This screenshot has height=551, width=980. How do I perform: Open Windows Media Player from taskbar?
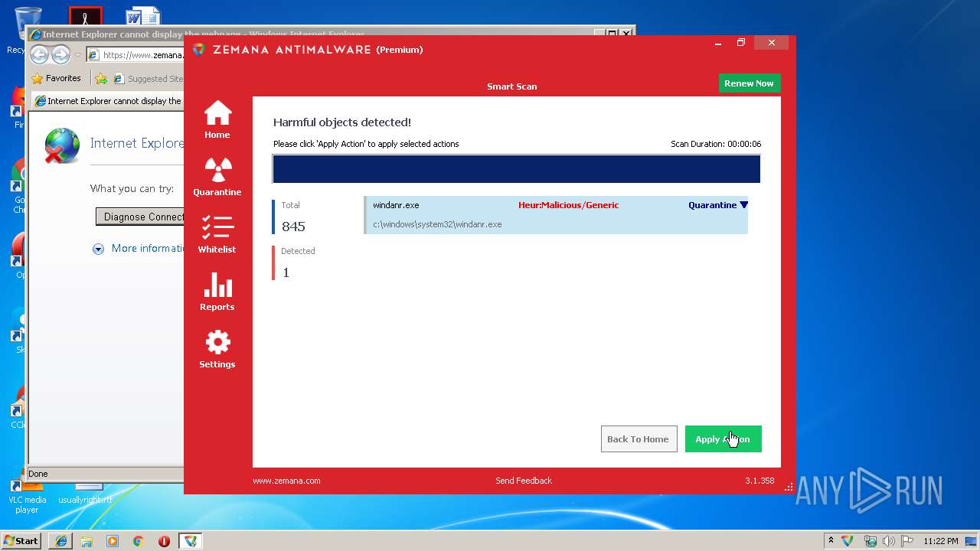[x=113, y=541]
